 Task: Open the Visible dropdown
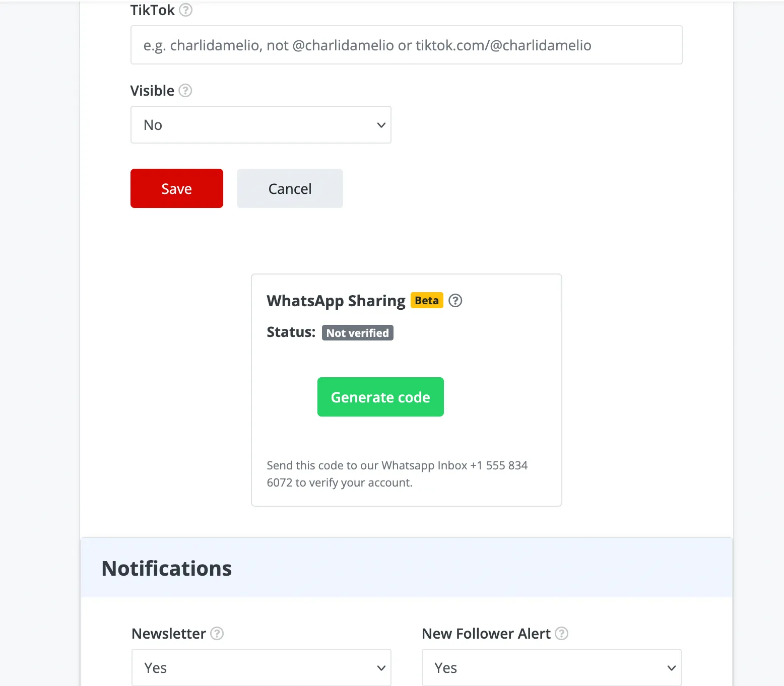click(x=260, y=124)
